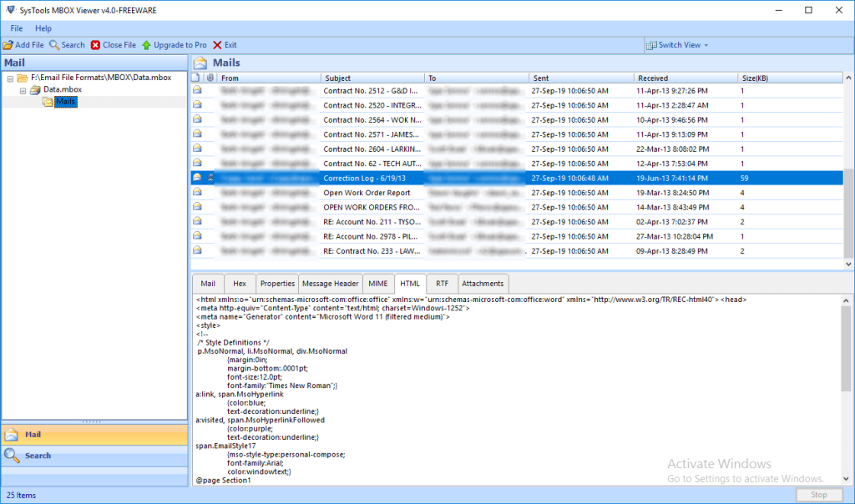
Task: Click envelope icon of Contract No. 2604 row
Action: click(197, 149)
